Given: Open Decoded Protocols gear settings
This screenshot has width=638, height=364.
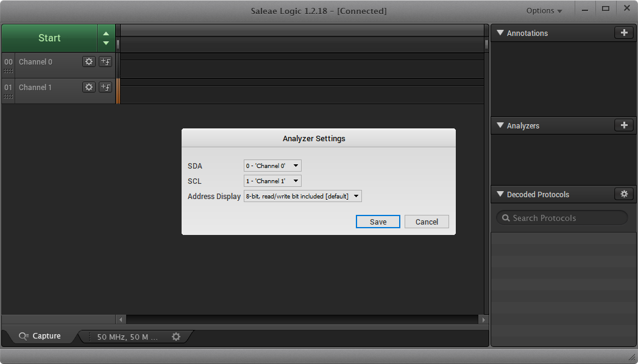Looking at the screenshot, I should pyautogui.click(x=623, y=194).
